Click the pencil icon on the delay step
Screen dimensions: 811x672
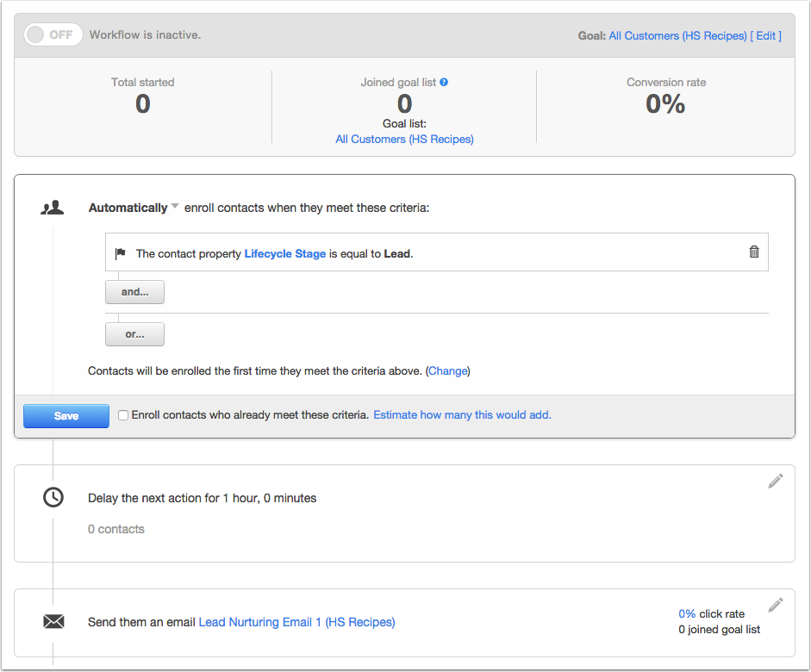[x=776, y=481]
